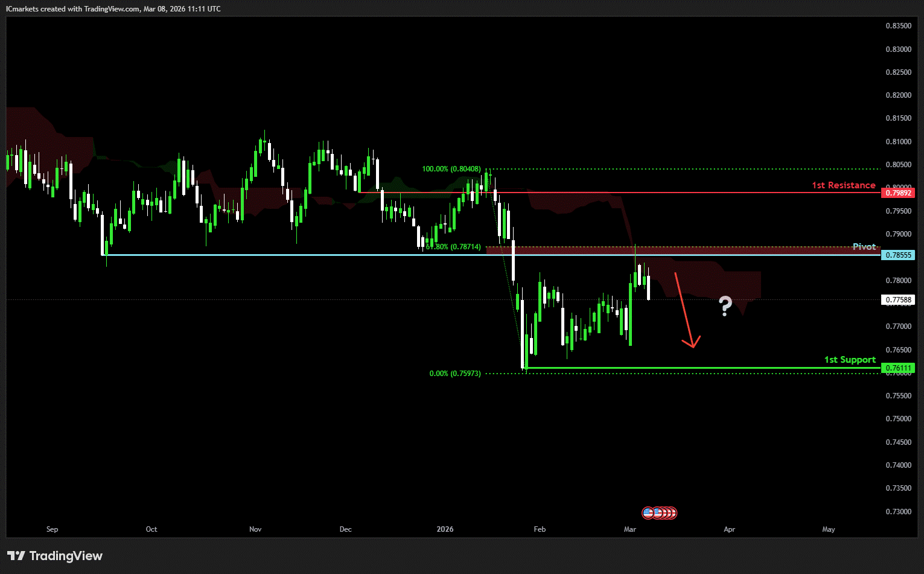Click the white 0.77588 current price tag
This screenshot has height=574, width=924.
[898, 300]
